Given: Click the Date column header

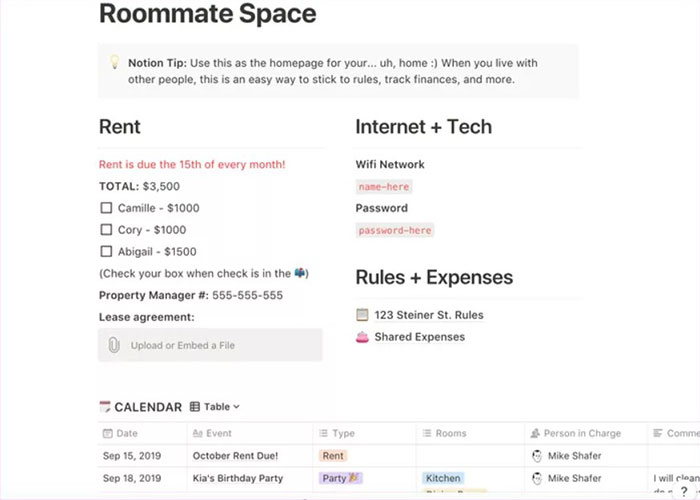Looking at the screenshot, I should (126, 433).
